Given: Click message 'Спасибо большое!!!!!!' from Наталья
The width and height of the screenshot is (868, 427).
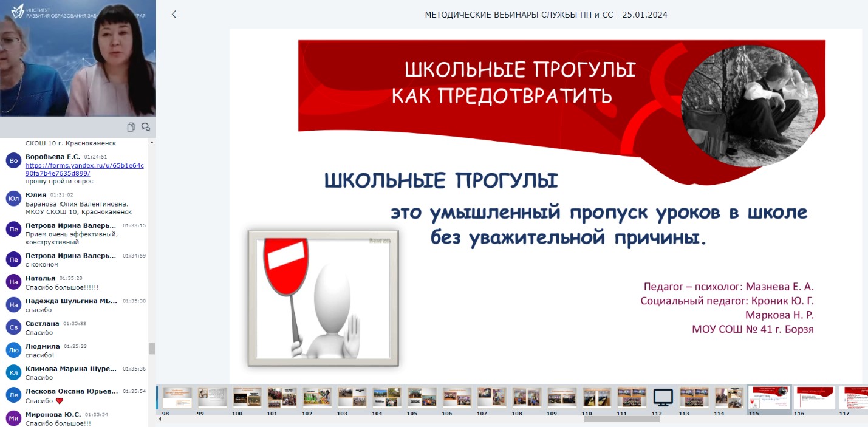Looking at the screenshot, I should (x=62, y=287).
